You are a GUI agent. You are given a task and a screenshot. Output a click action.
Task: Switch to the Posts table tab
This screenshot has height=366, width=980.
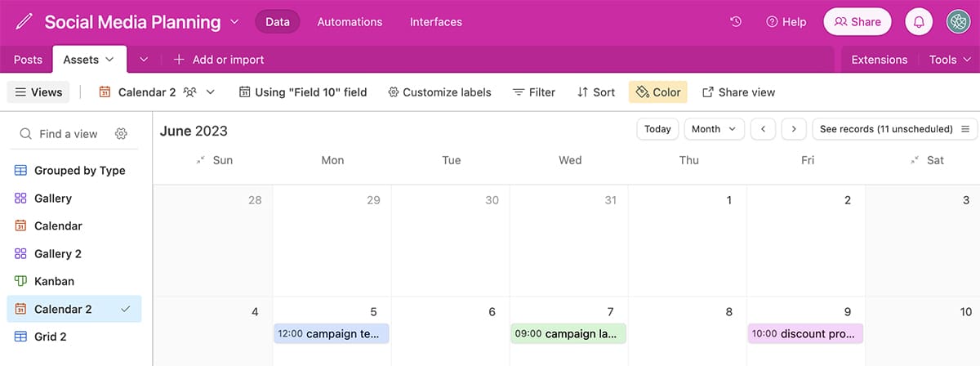(x=28, y=60)
